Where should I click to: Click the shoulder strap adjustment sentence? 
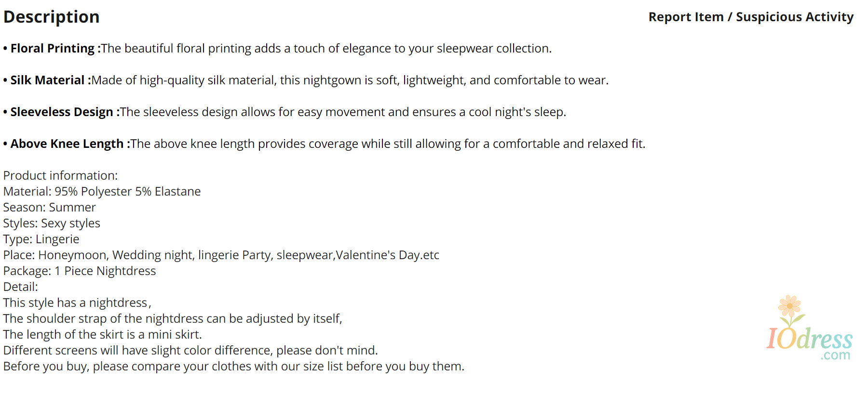point(173,318)
